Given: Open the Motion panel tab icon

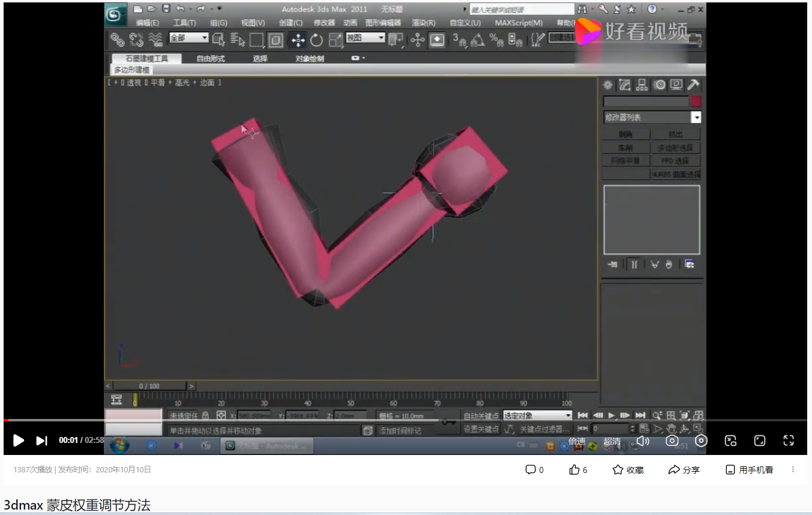Looking at the screenshot, I should [660, 85].
